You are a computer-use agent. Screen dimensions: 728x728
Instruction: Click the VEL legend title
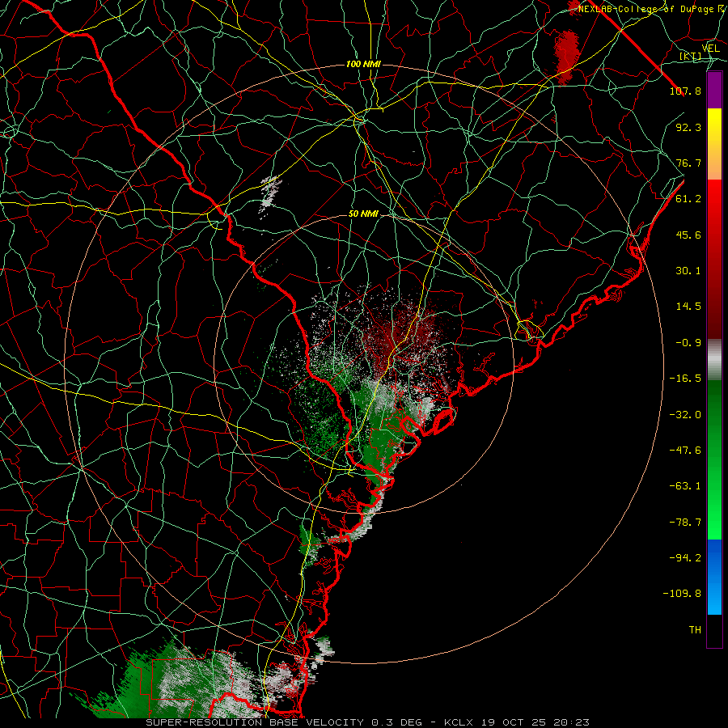(x=710, y=49)
